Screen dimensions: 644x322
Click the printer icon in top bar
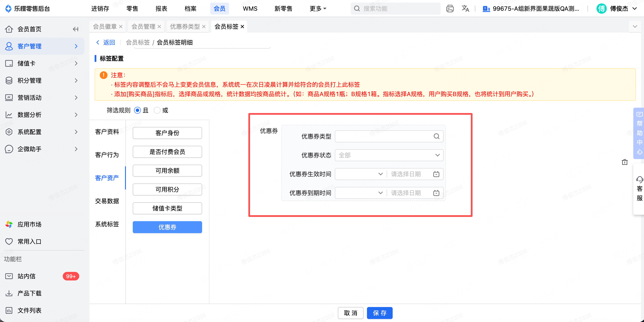click(450, 9)
